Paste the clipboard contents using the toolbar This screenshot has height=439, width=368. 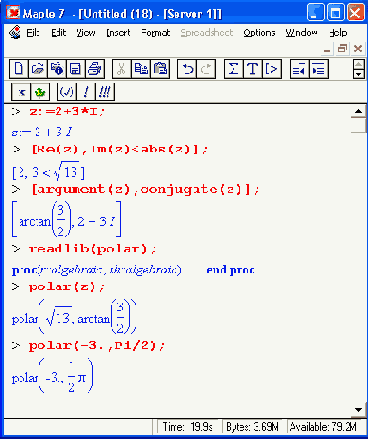pyautogui.click(x=160, y=69)
